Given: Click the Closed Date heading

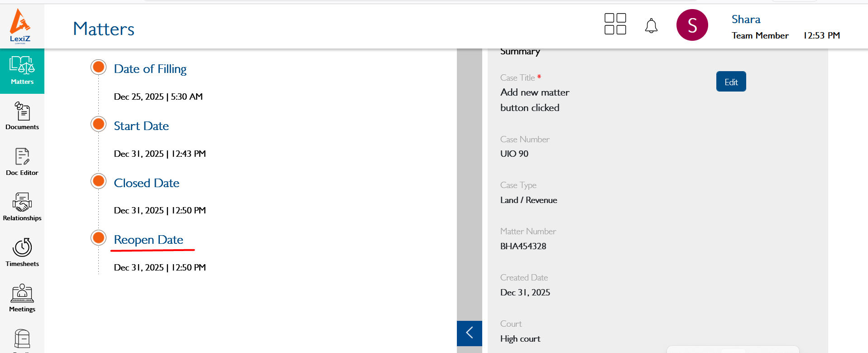Looking at the screenshot, I should point(146,183).
